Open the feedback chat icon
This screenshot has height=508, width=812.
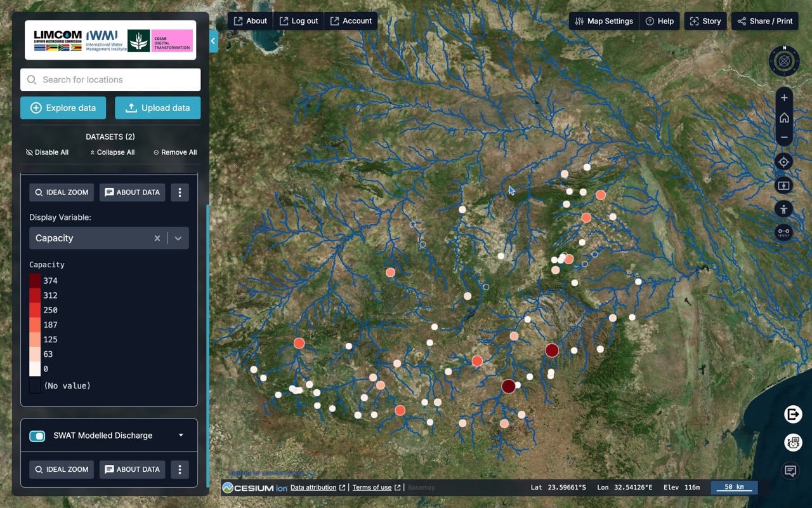click(x=790, y=471)
